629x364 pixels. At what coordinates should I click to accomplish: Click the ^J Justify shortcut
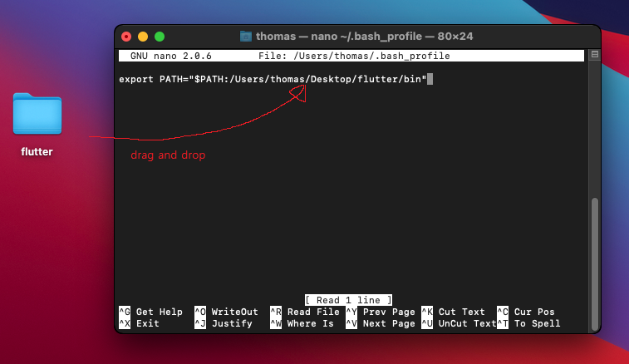[224, 323]
